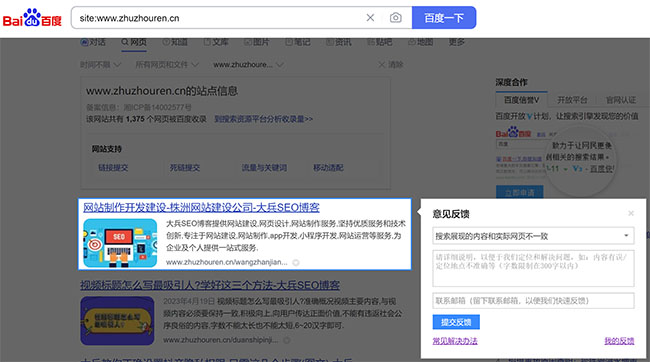Viewport: 650px width, 362px height.
Task: Switch to 对话 tab
Action: coord(93,42)
